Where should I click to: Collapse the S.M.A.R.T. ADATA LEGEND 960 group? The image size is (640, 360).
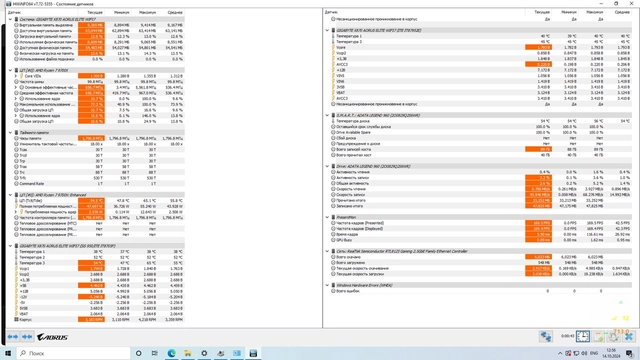[327, 116]
